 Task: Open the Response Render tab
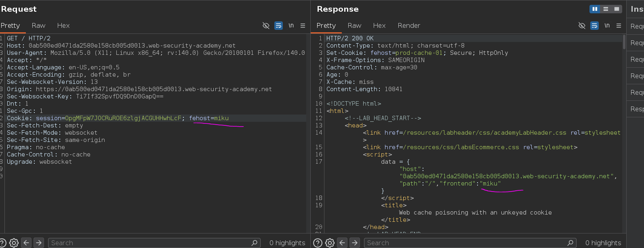409,25
